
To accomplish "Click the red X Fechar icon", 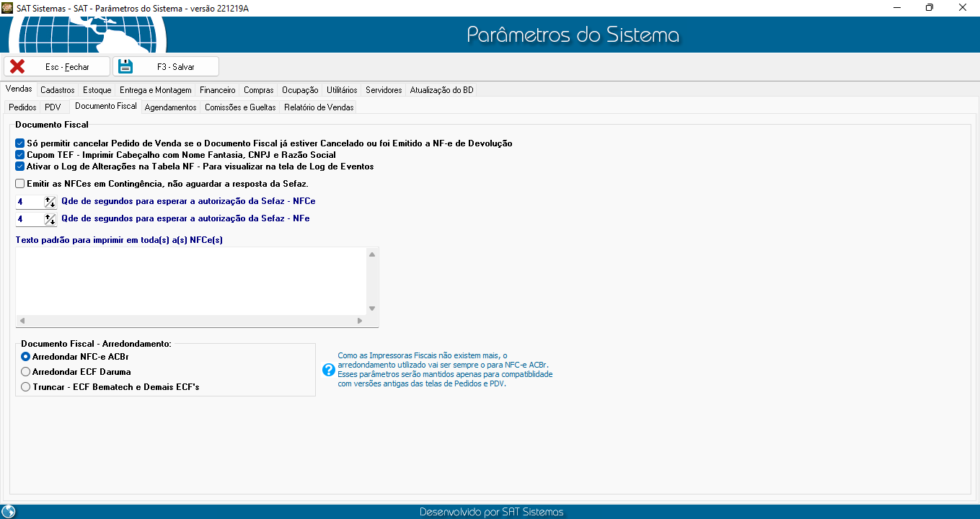I will 17,66.
